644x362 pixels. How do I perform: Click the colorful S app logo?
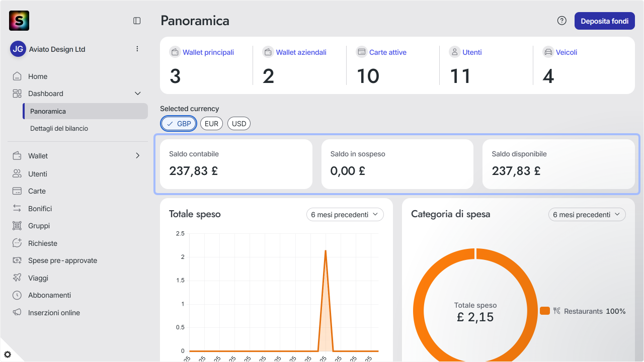tap(19, 21)
